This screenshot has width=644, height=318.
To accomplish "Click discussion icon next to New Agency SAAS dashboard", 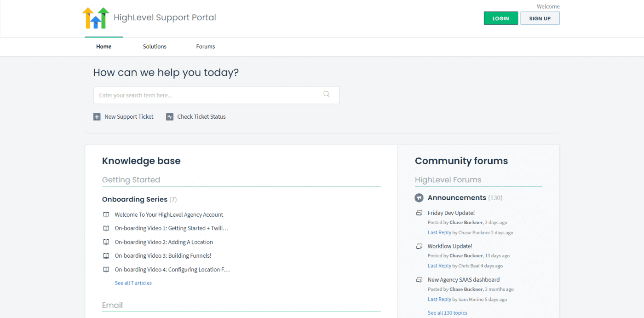I will 419,280.
